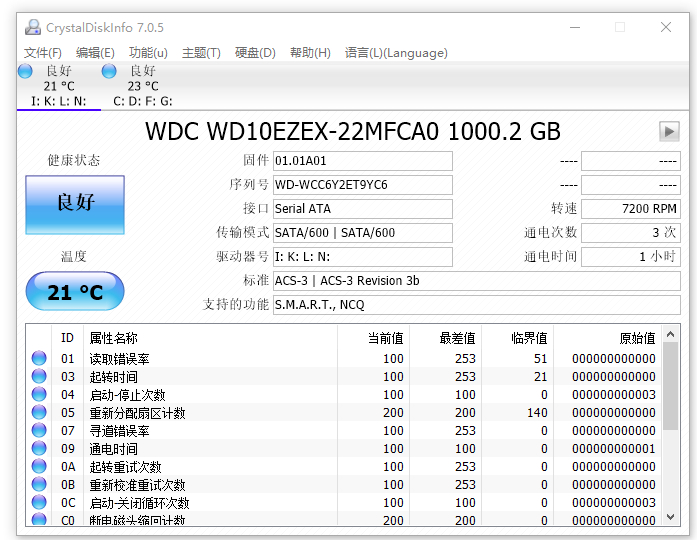
Task: Click the power-on count 3 次 field
Action: (631, 233)
